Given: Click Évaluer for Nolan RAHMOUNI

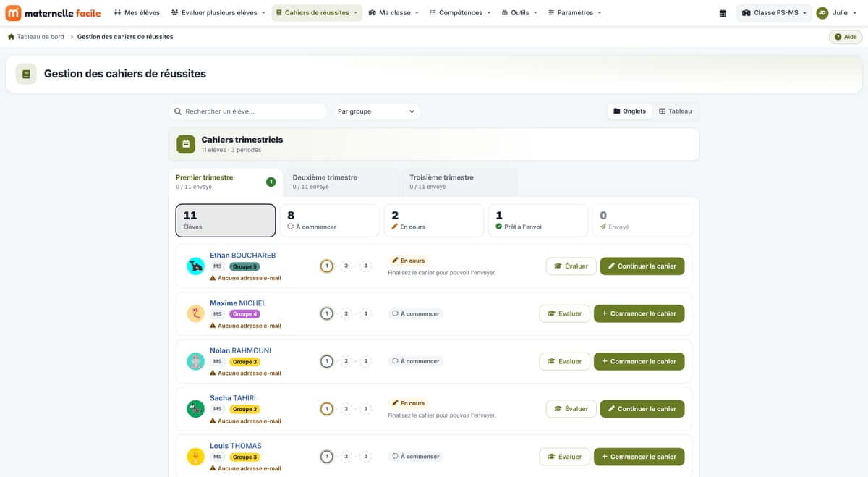Looking at the screenshot, I should (565, 361).
